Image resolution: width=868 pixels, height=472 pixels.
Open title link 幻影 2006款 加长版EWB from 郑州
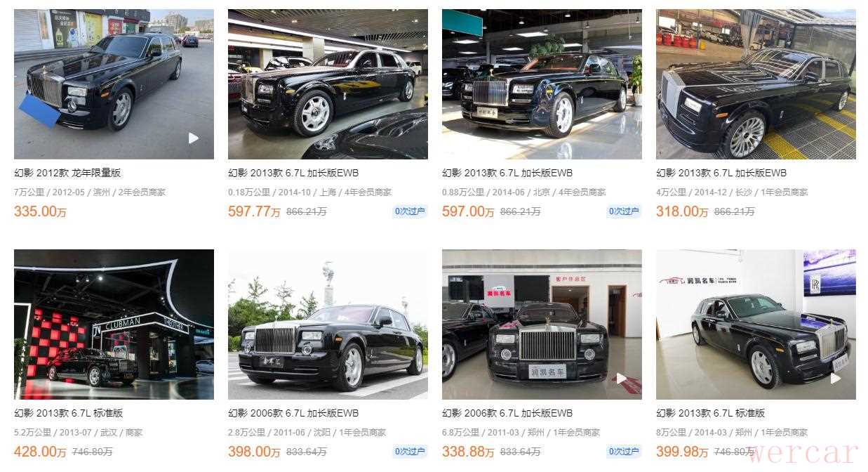pos(507,413)
